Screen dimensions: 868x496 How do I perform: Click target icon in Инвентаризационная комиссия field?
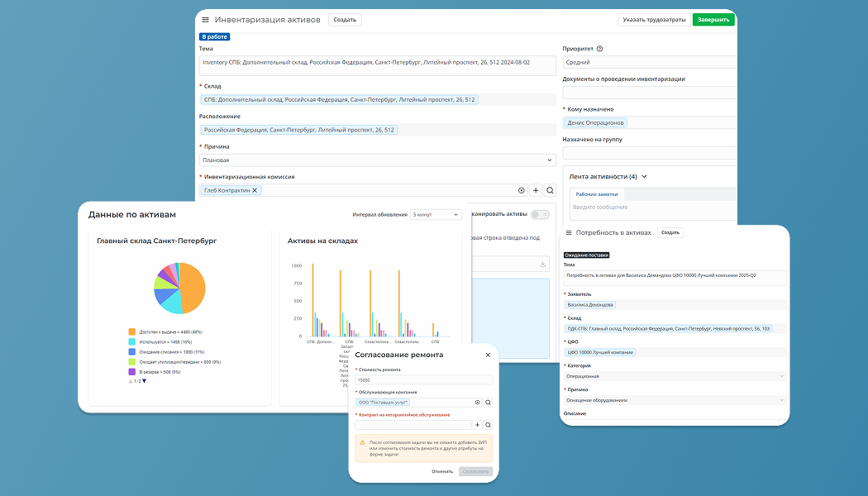(522, 190)
